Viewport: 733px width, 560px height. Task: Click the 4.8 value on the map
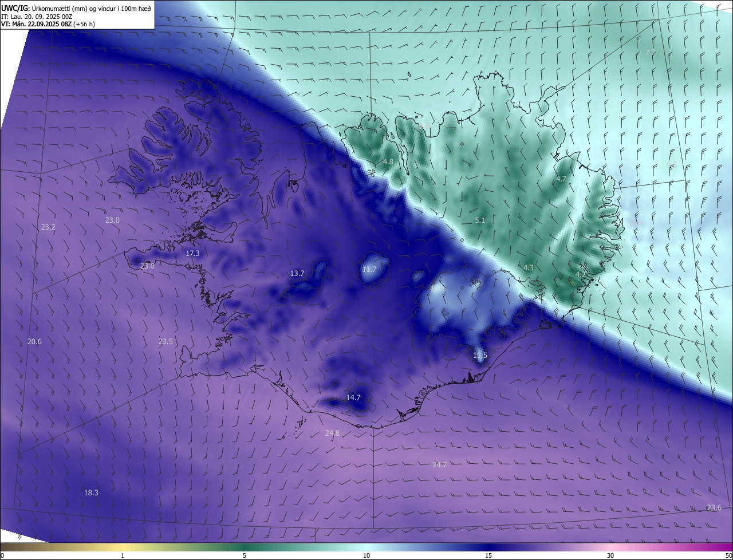click(x=388, y=161)
